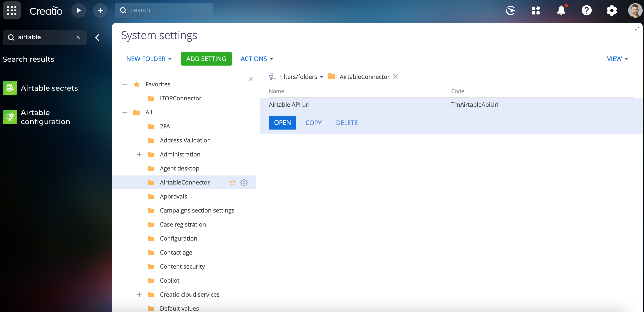Select the Approvals folder

pos(173,196)
